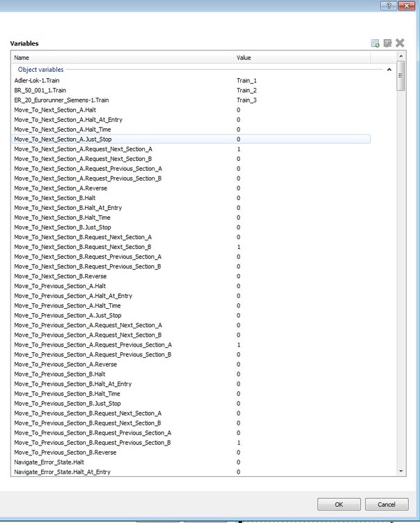Select Move_To_Next_Section_A.Request_Previous_Section_A row
420x523 pixels.
191,169
